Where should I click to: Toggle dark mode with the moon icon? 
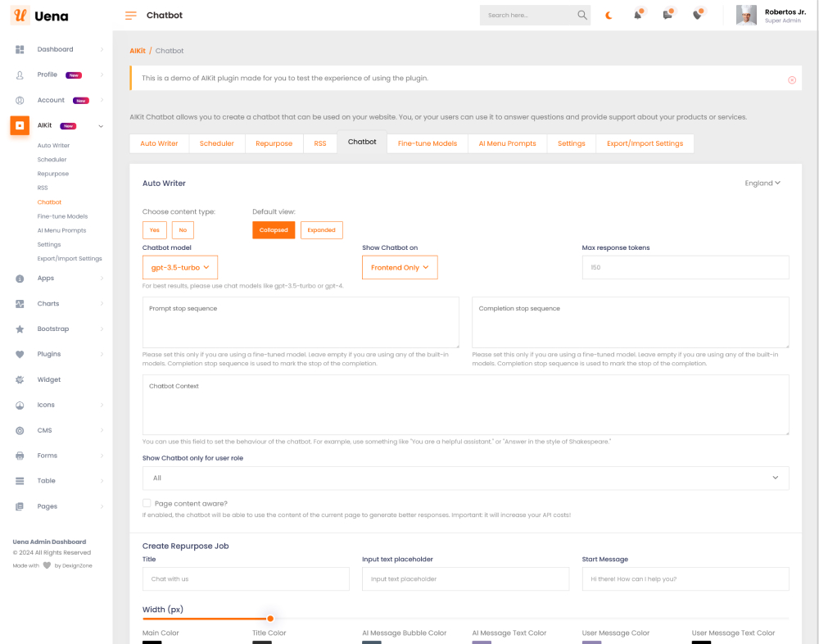(x=609, y=15)
